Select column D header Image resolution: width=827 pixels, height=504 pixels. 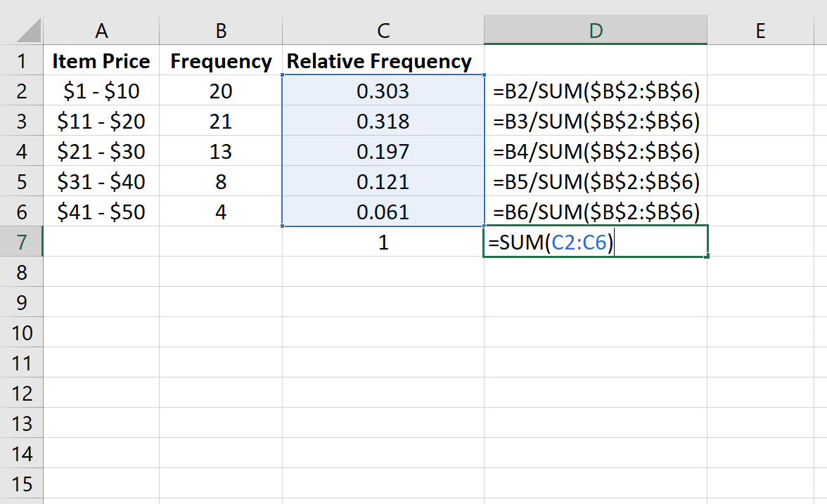[x=596, y=30]
